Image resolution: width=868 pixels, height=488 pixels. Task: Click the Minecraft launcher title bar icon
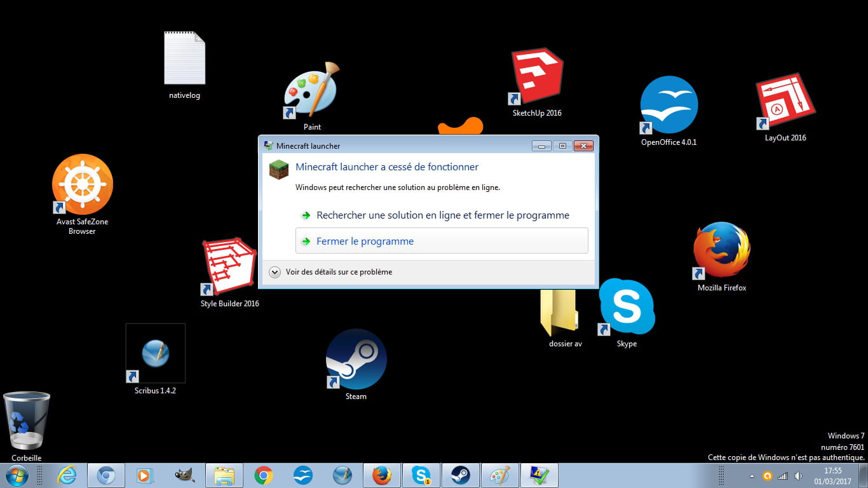click(x=269, y=146)
